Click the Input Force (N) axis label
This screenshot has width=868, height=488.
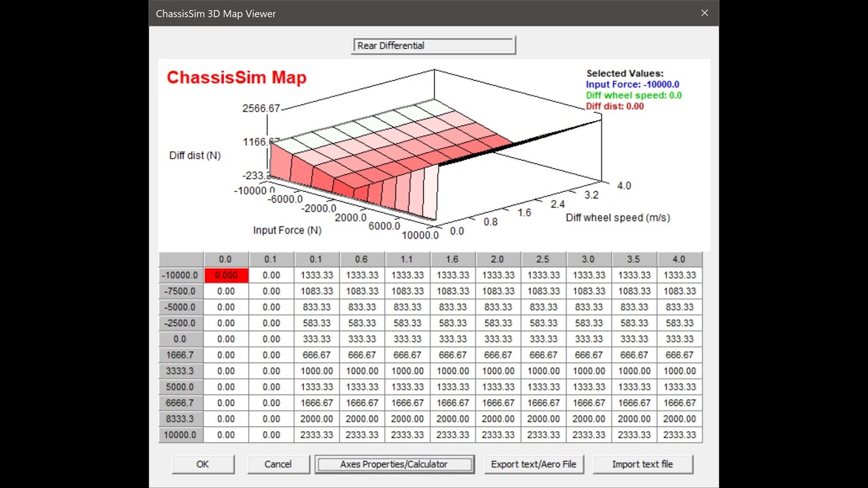[288, 230]
